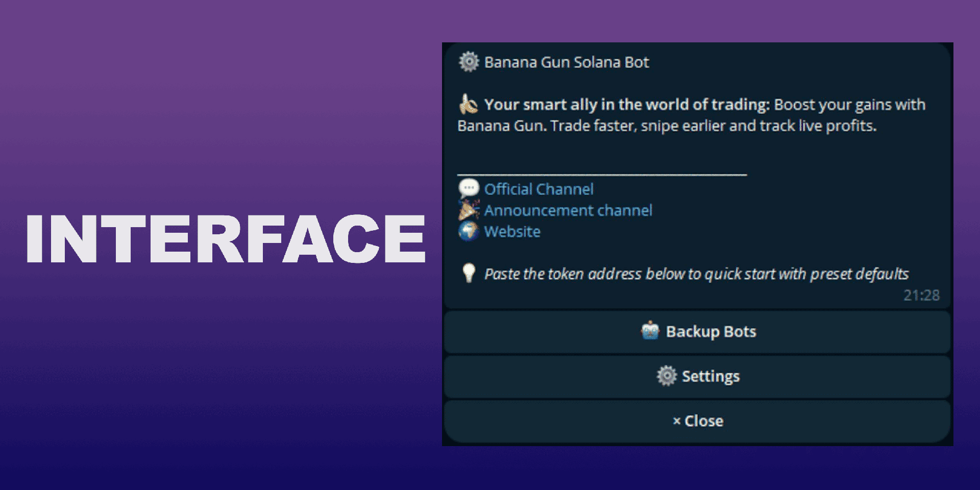Click the × symbol on the Close button

(677, 421)
